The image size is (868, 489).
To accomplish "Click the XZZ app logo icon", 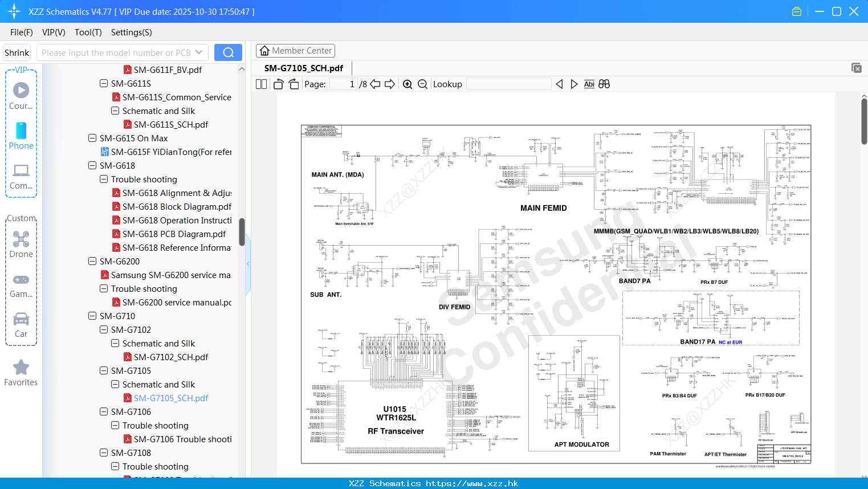I will click(14, 11).
